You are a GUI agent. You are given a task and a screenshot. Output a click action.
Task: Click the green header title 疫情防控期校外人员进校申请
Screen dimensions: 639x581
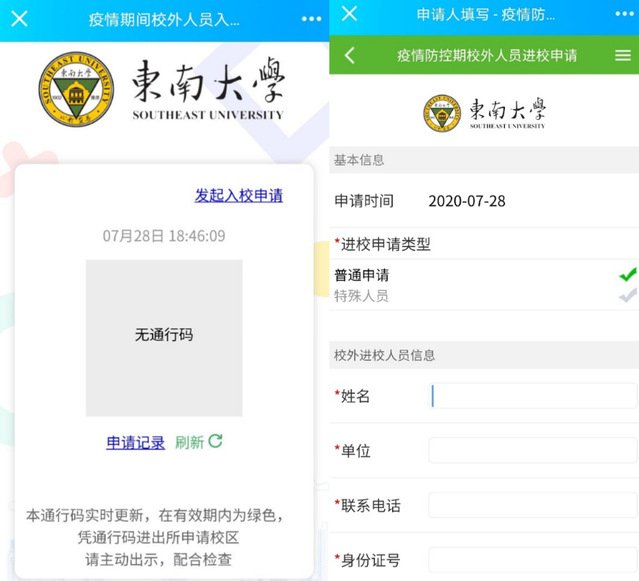pos(487,55)
